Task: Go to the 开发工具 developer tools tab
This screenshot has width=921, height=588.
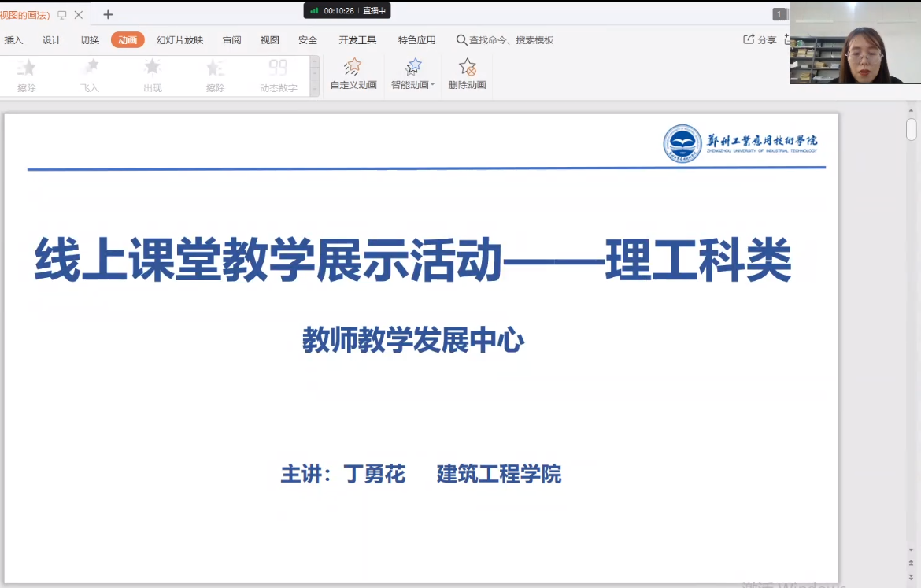Action: click(x=357, y=40)
